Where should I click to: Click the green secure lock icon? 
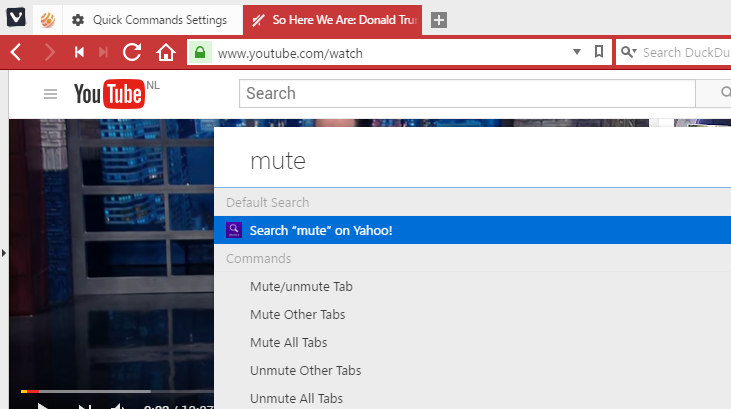pyautogui.click(x=200, y=53)
